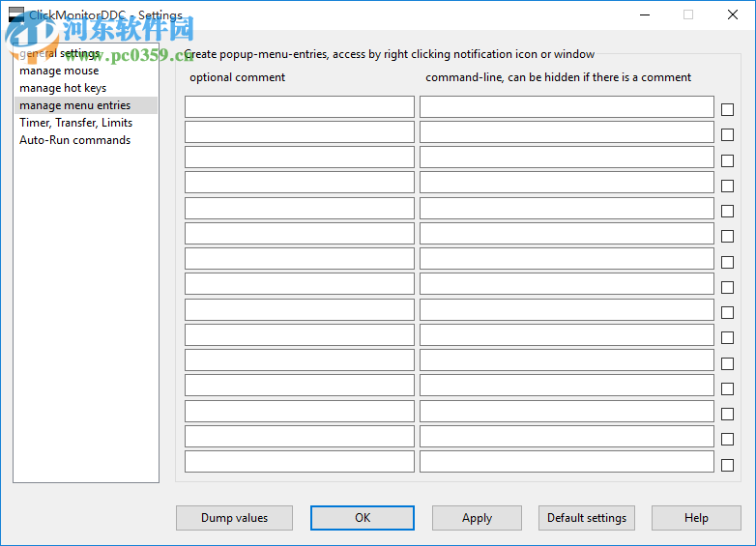Tick the first row hide checkbox
The image size is (756, 546).
728,109
